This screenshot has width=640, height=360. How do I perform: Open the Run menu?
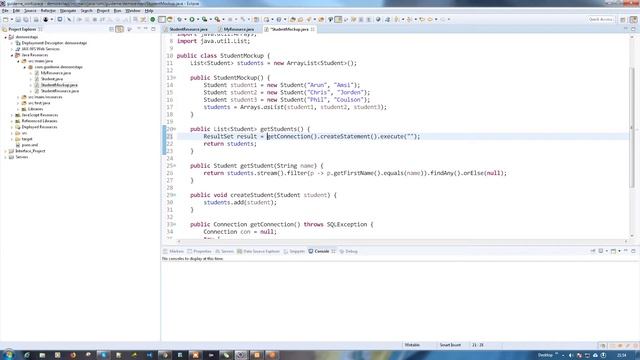point(118,11)
